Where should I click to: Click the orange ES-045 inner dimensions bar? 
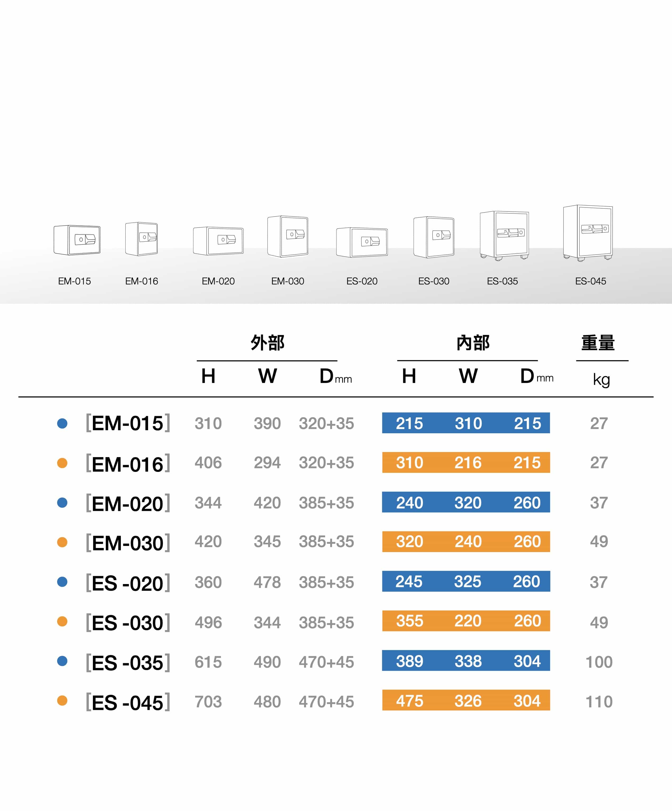[x=466, y=700]
